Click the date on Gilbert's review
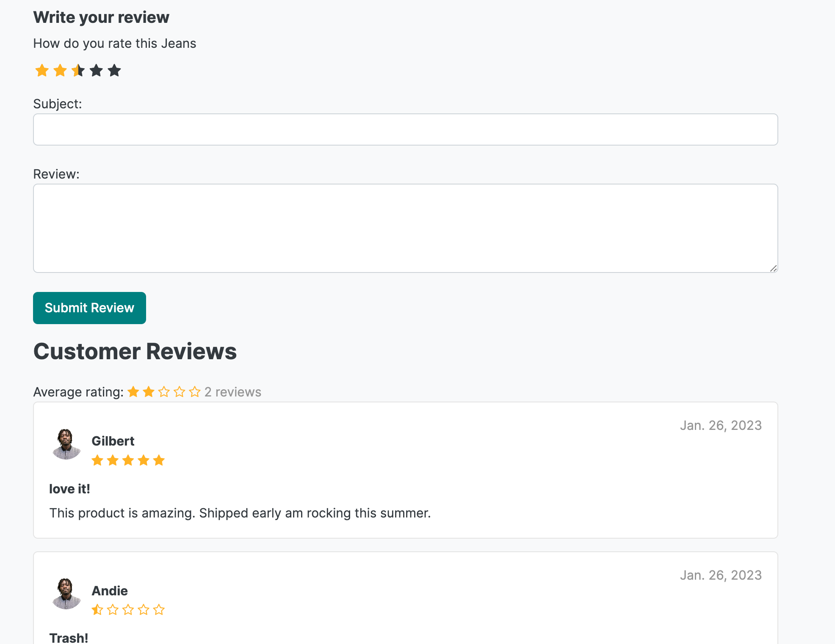This screenshot has width=835, height=644. tap(721, 425)
